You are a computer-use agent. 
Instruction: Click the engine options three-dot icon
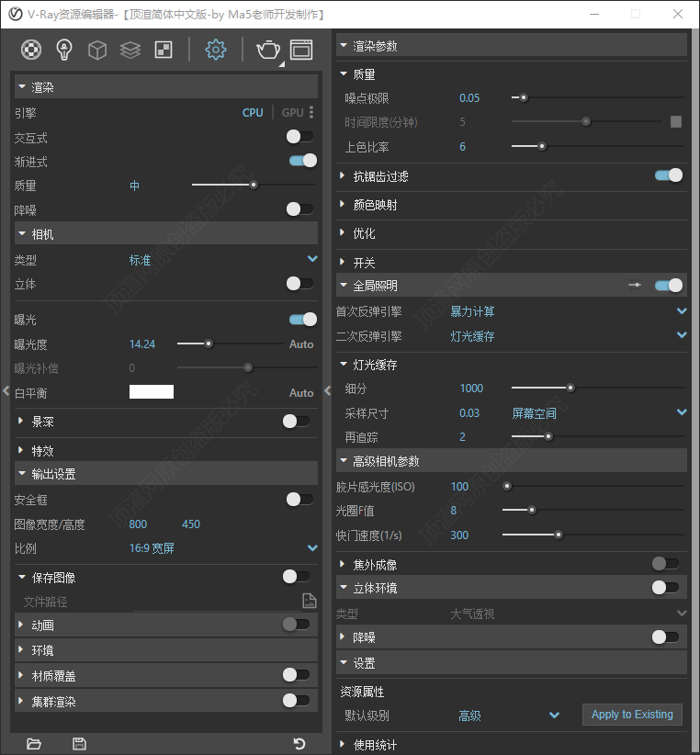tap(311, 112)
